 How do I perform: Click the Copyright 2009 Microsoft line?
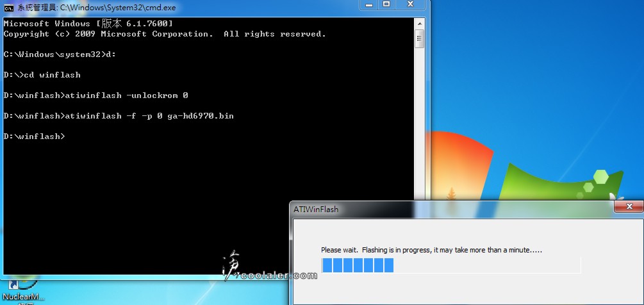point(164,34)
